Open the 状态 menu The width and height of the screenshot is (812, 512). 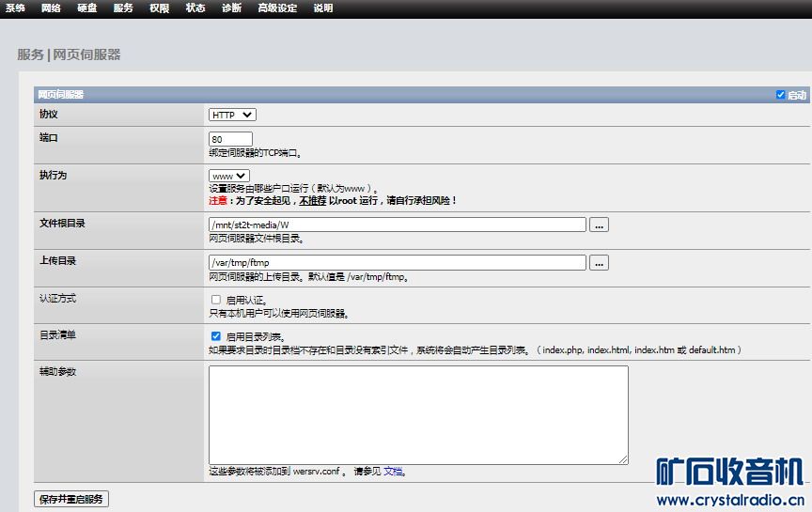195,8
